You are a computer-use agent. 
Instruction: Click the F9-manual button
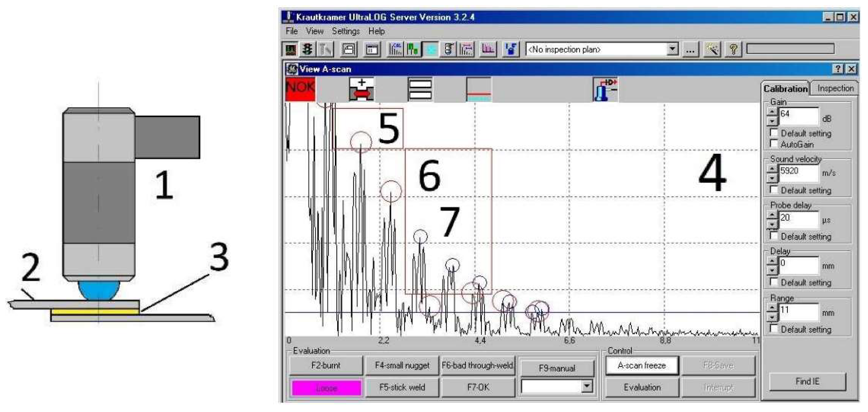tap(557, 368)
